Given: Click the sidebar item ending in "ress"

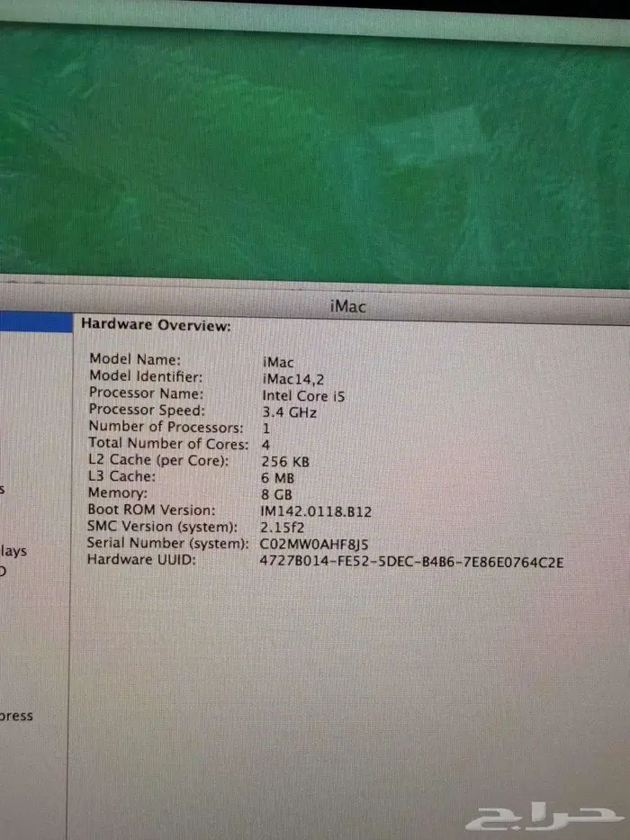Looking at the screenshot, I should tap(16, 716).
